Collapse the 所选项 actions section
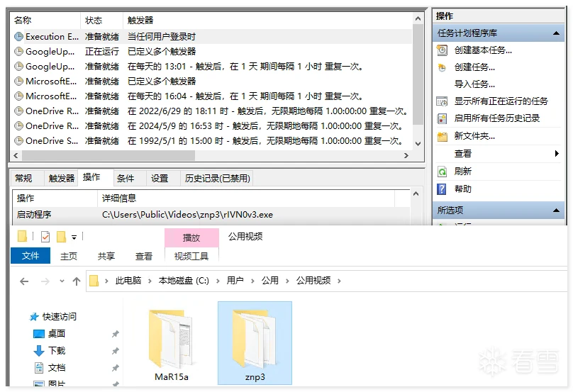 (x=556, y=211)
